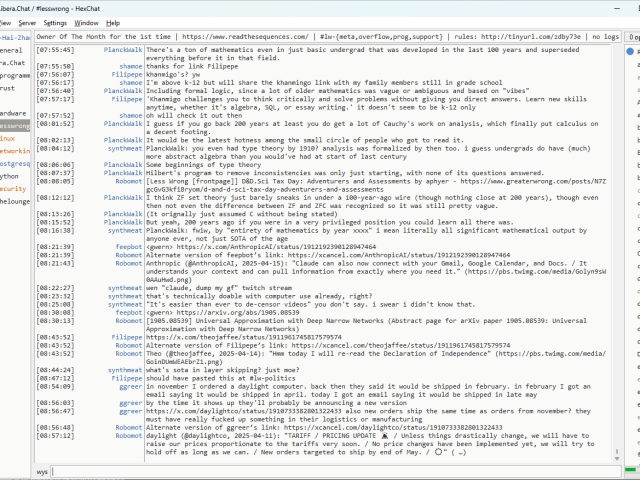
Task: Click nickname feepbot at 08:21:39
Action: click(x=129, y=247)
